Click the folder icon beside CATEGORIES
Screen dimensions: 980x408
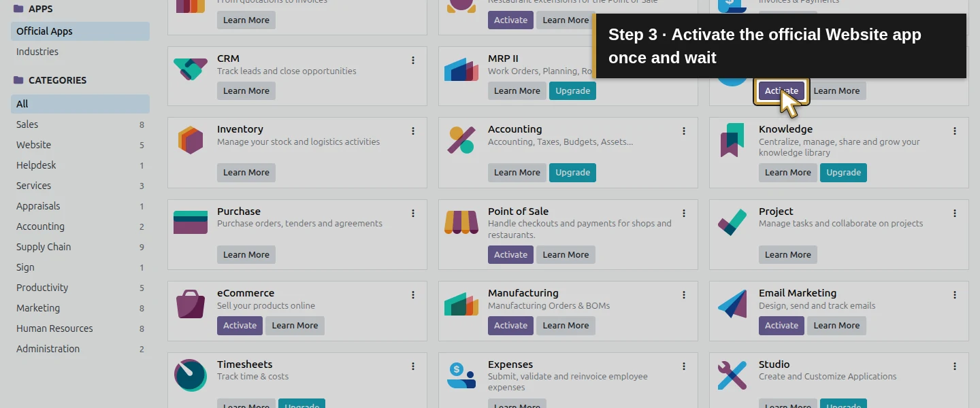(x=18, y=80)
